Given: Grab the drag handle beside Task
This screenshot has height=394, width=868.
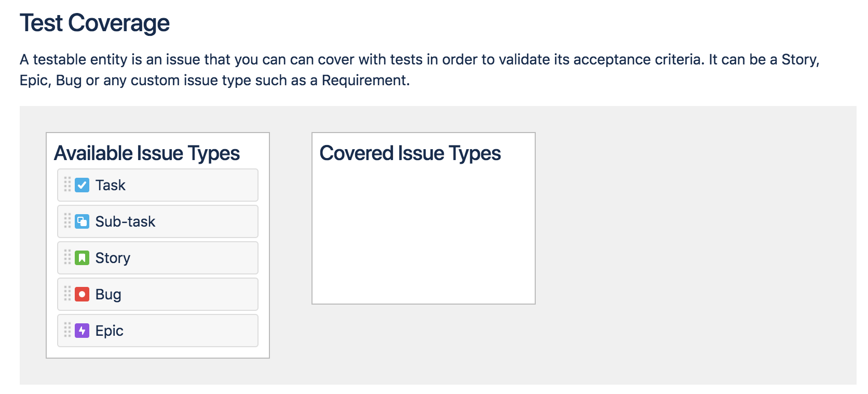Looking at the screenshot, I should 67,184.
